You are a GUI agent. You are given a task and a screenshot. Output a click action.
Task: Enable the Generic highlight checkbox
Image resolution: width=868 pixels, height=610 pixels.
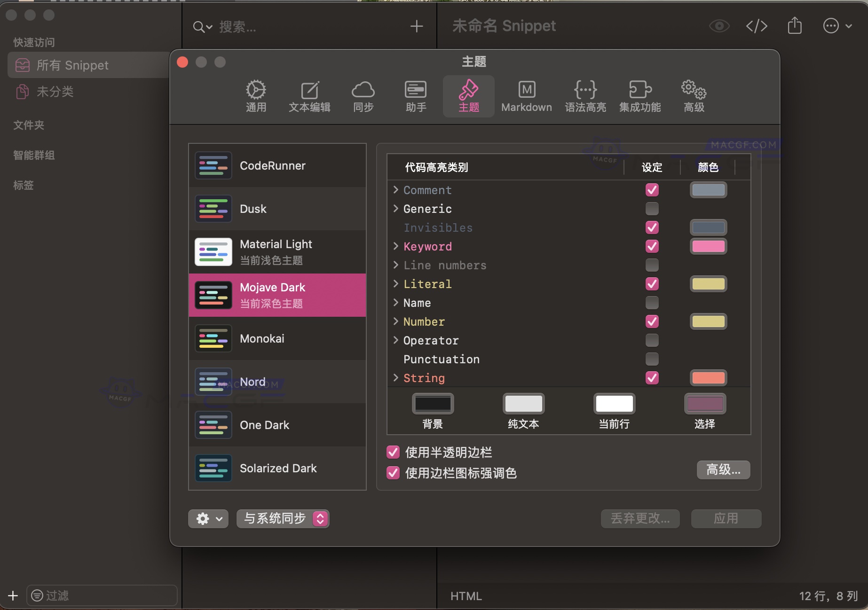pos(652,209)
